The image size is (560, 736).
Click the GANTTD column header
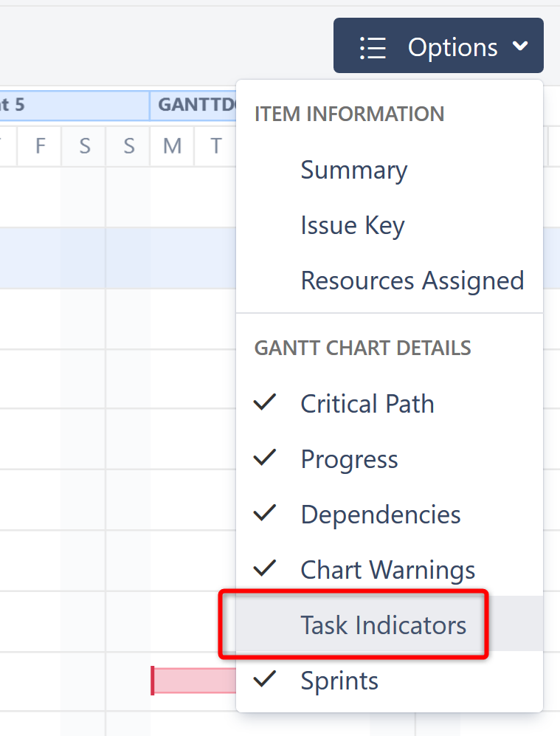[195, 105]
